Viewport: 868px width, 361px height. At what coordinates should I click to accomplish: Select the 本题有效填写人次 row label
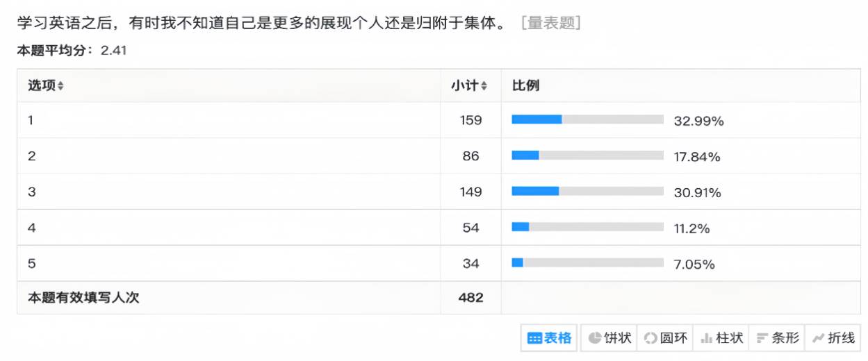coord(84,298)
